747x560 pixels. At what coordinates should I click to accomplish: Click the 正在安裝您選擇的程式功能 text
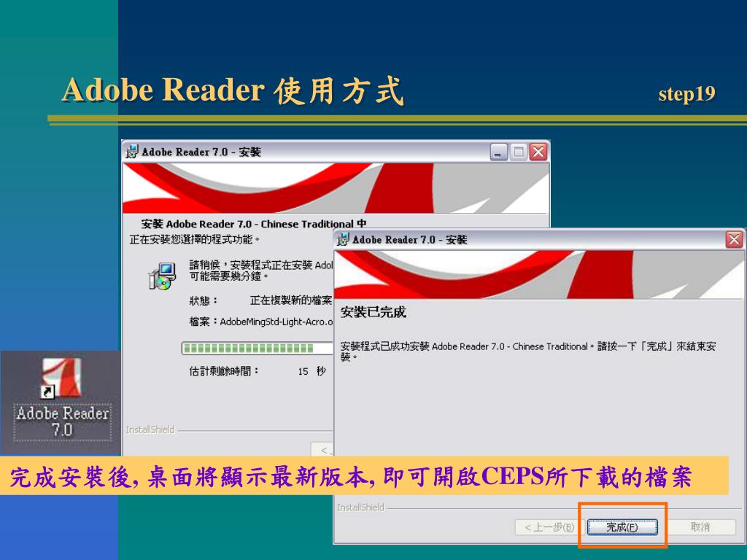pyautogui.click(x=194, y=239)
